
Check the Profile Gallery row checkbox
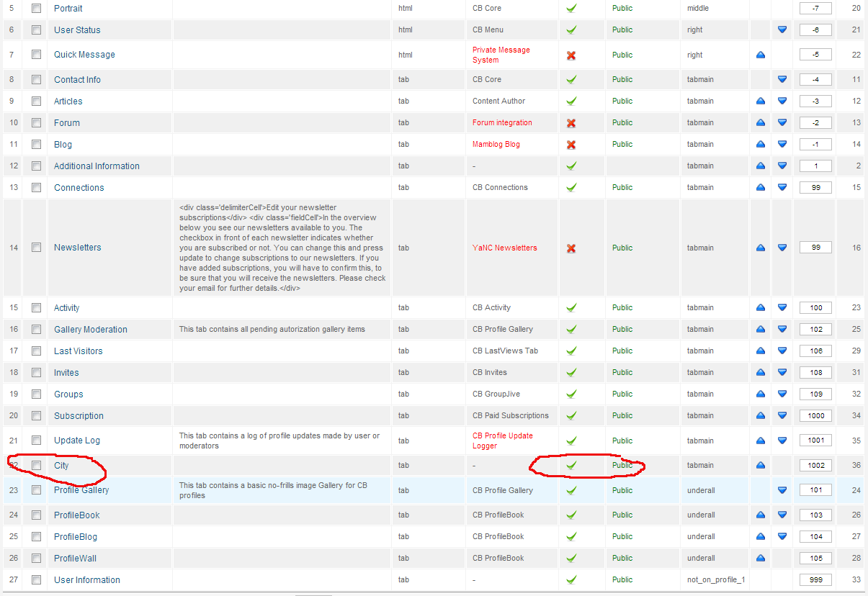click(36, 490)
